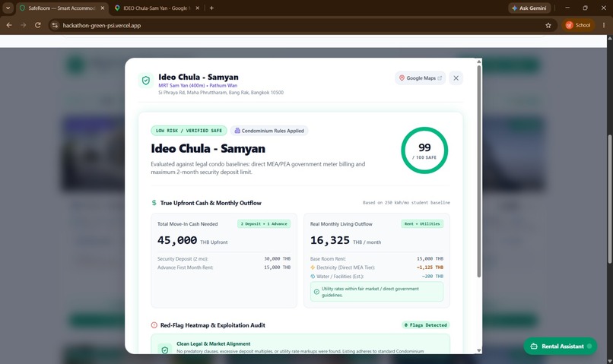The width and height of the screenshot is (613, 364).
Task: Go forward in browser history
Action: (x=24, y=25)
